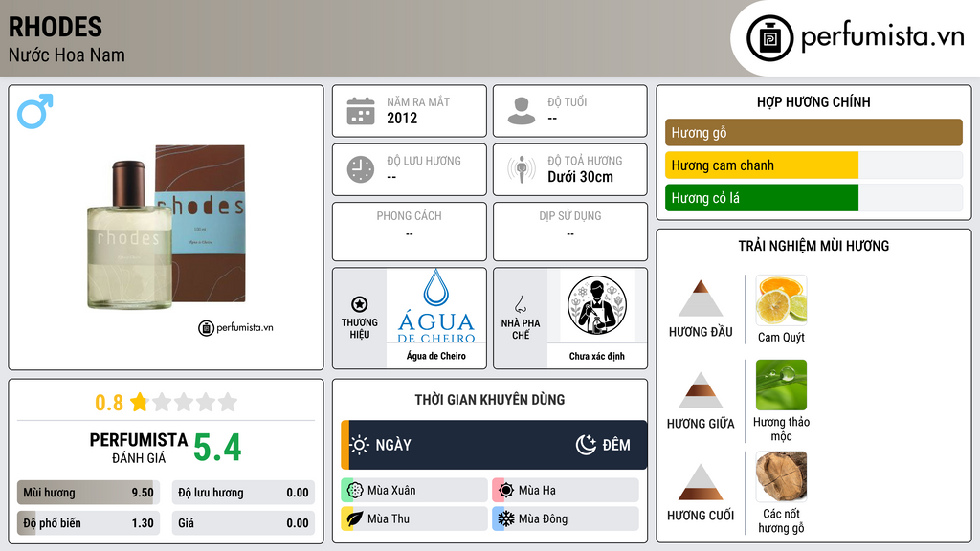This screenshot has height=551, width=980.
Task: Click the nose icon above Nhà pha chế
Action: click(x=520, y=304)
